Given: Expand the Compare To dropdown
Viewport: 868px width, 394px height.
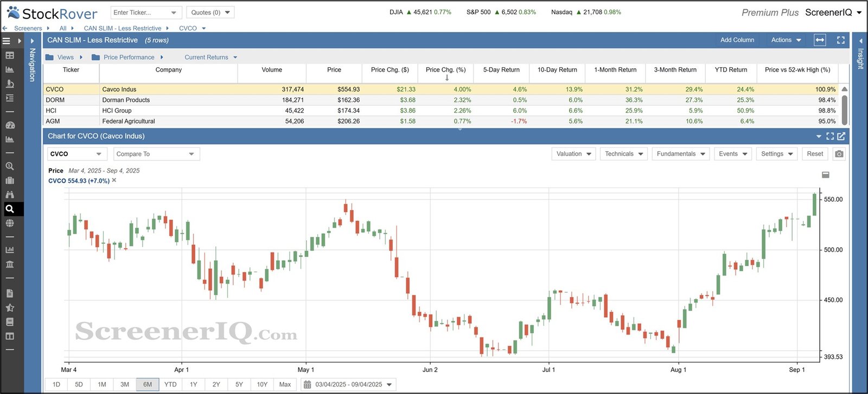Looking at the screenshot, I should click(x=155, y=154).
